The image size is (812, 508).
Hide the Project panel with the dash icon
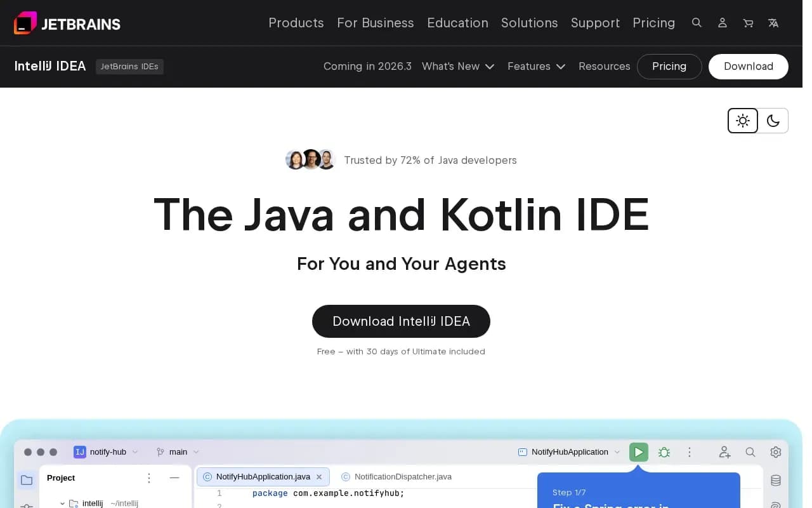174,478
